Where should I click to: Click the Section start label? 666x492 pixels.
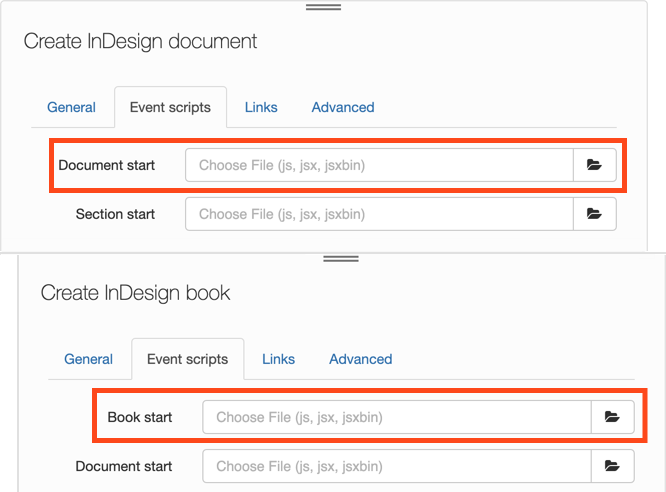[x=115, y=214]
